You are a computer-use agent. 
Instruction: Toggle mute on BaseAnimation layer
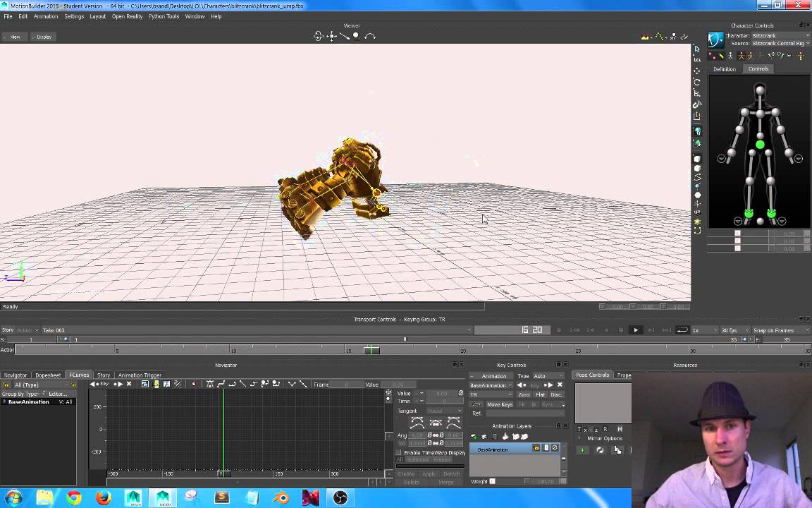tap(555, 448)
